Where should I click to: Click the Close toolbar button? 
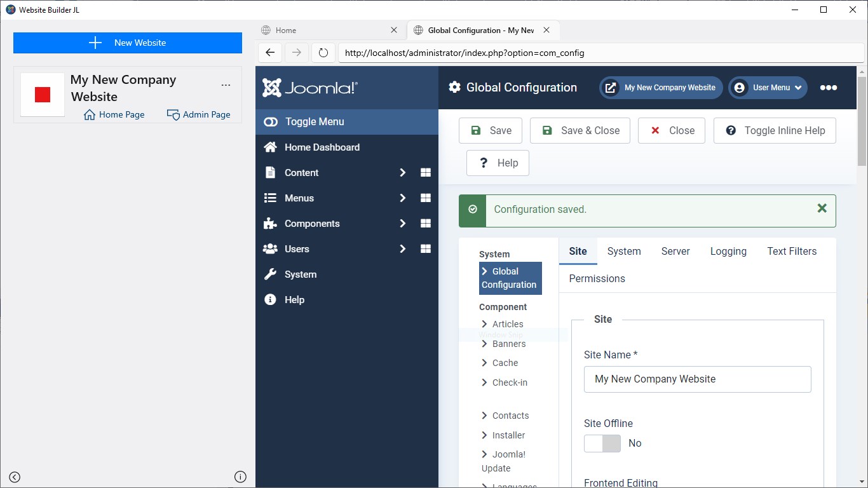(672, 130)
